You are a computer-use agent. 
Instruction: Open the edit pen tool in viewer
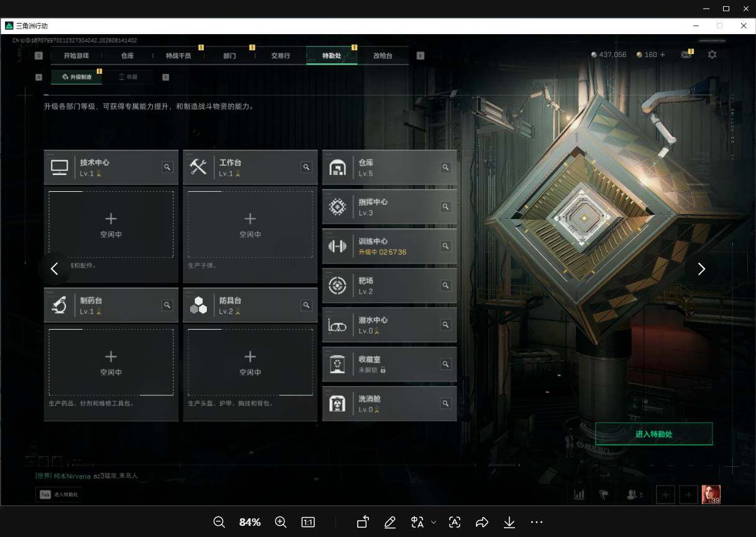click(x=390, y=522)
